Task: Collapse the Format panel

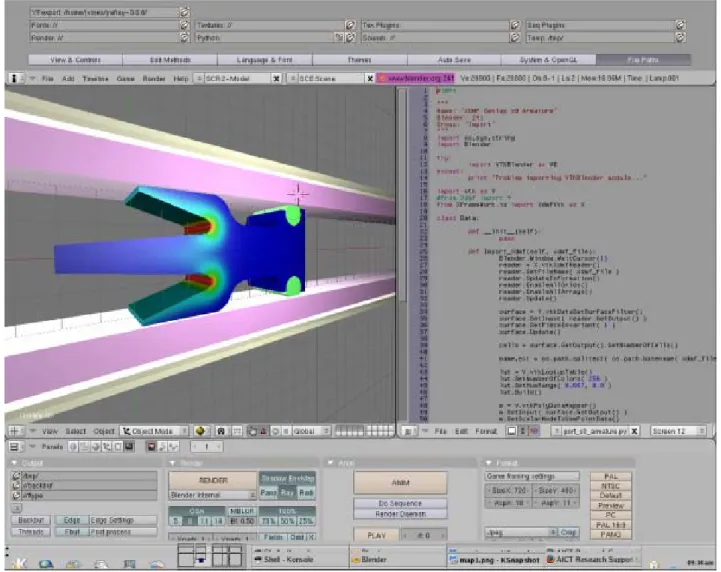Action: [488, 463]
